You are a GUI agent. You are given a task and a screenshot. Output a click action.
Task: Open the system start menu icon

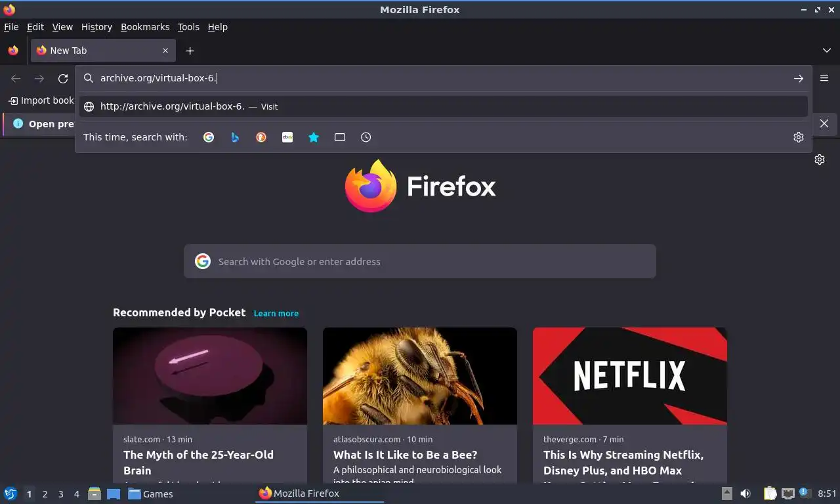(10, 493)
